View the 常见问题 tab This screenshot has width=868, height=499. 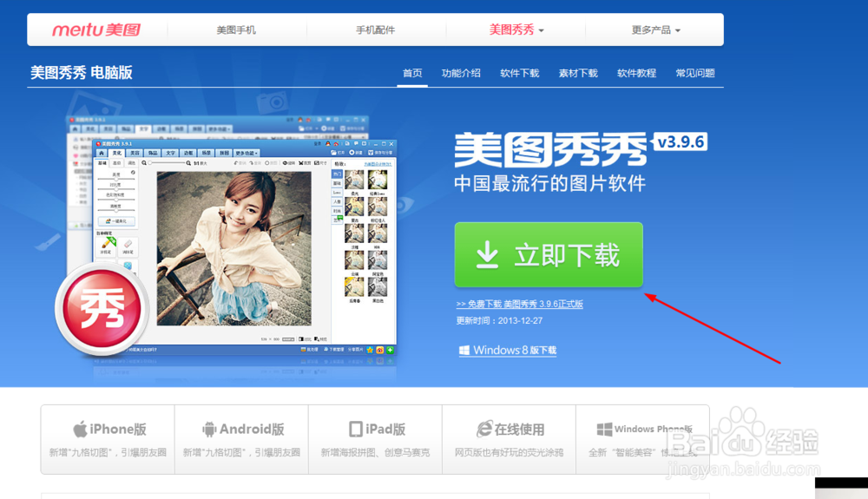pos(695,73)
